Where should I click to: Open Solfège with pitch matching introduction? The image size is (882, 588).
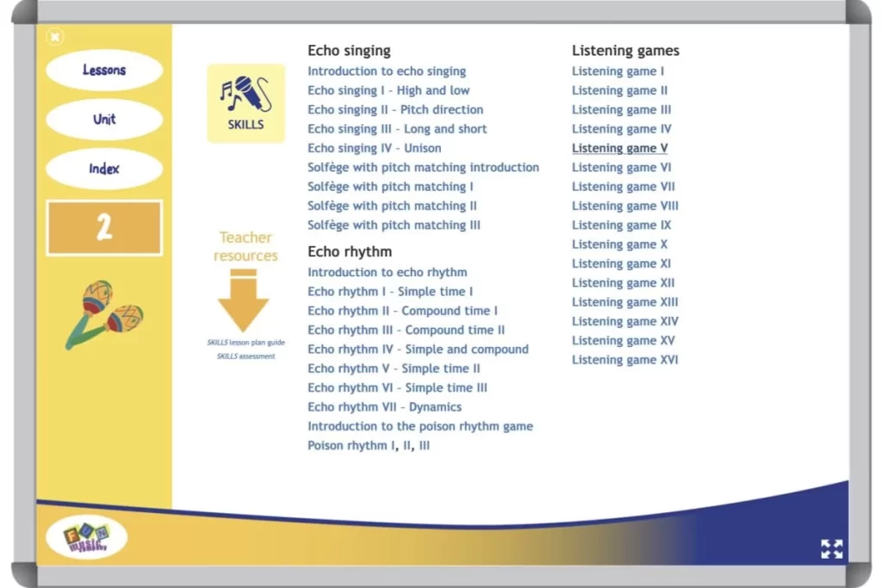tap(424, 167)
